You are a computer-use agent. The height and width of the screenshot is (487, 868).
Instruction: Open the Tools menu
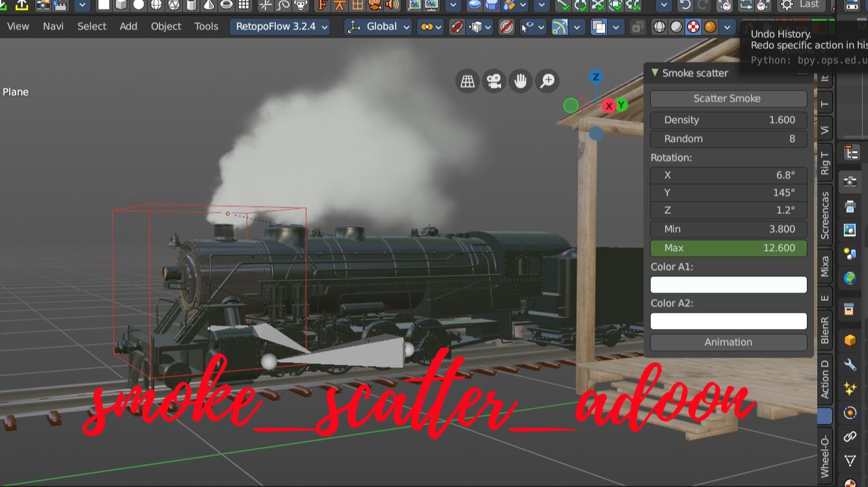click(x=206, y=27)
